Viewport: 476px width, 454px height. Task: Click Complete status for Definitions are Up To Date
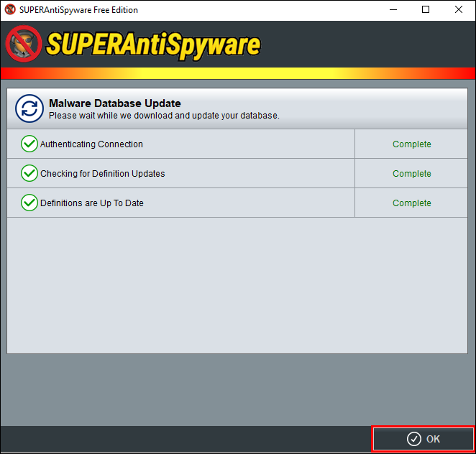point(411,203)
